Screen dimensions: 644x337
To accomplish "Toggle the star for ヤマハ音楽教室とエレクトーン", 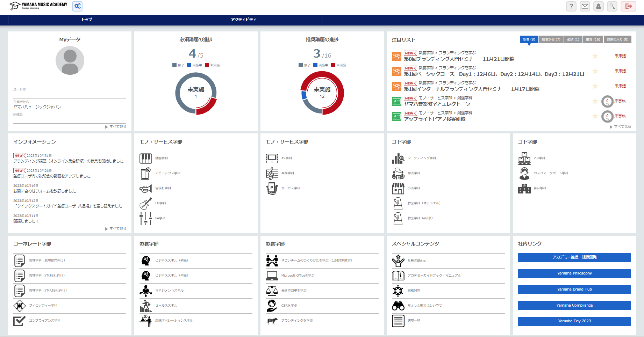I will 595,101.
